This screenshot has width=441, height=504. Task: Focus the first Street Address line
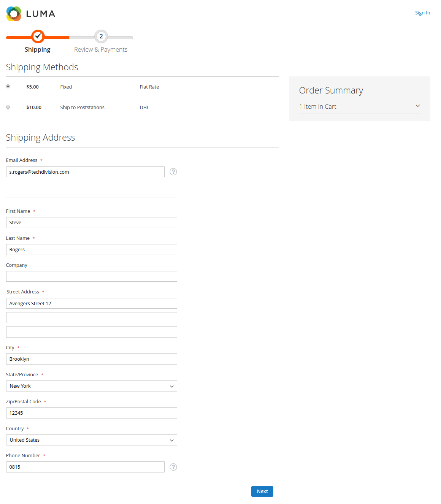coord(92,303)
